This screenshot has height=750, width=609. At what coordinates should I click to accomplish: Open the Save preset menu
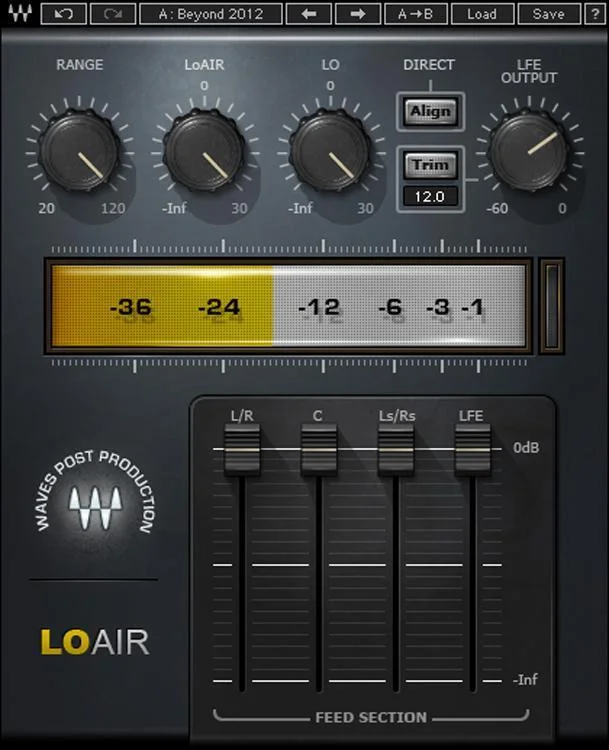[x=549, y=14]
